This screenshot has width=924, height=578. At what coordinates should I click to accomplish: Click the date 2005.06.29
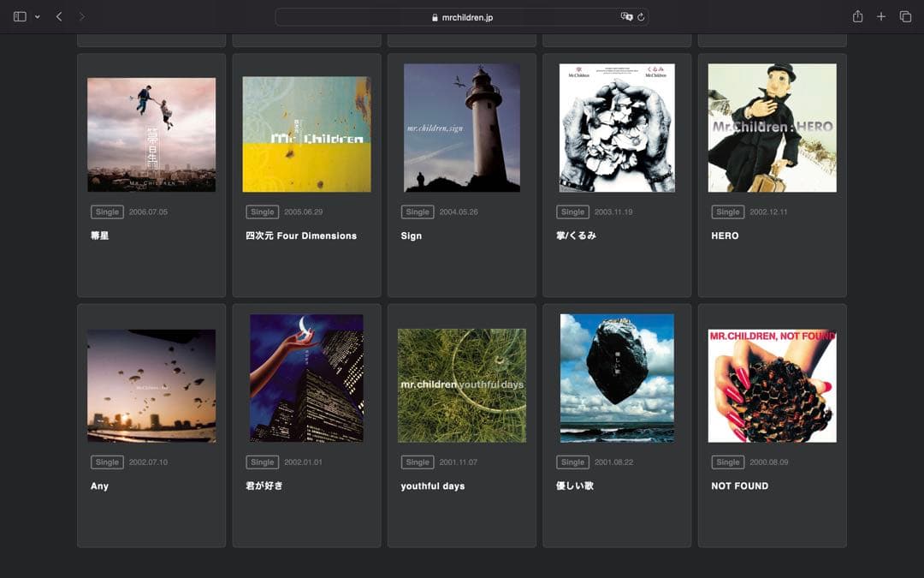(303, 212)
